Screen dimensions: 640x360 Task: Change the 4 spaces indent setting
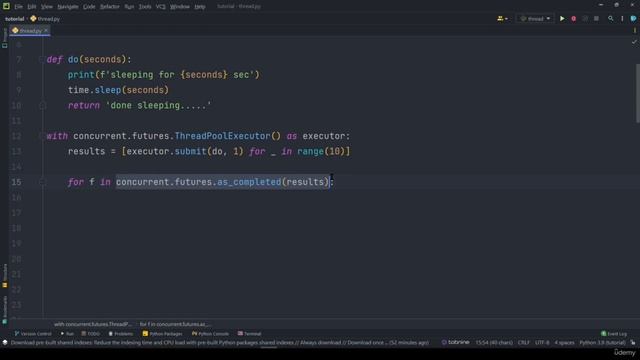(x=564, y=342)
